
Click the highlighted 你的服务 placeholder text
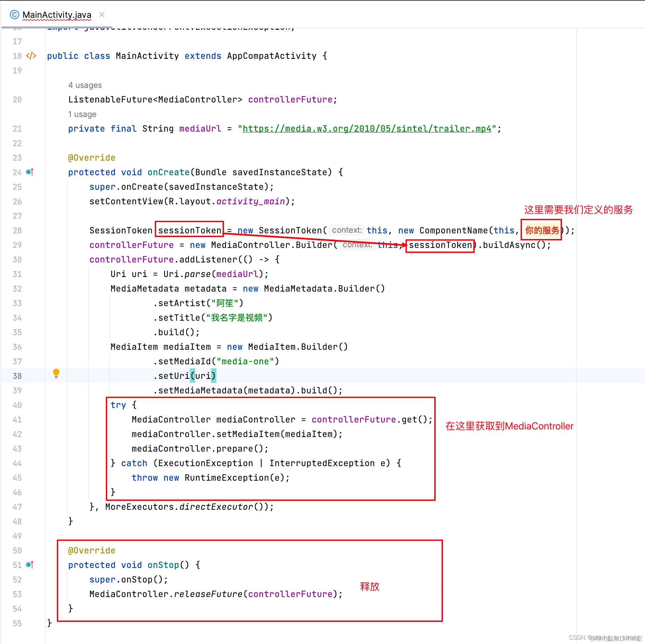tap(542, 230)
